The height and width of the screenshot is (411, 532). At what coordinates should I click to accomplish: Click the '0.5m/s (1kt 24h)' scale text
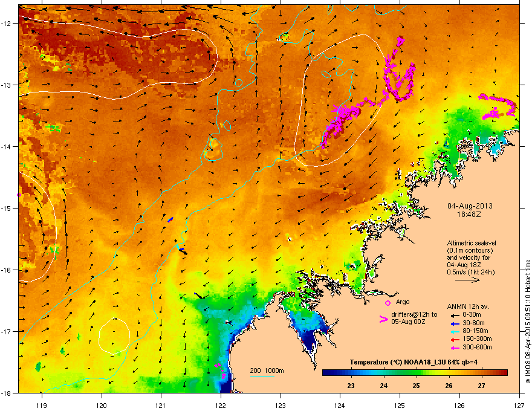pos(470,272)
